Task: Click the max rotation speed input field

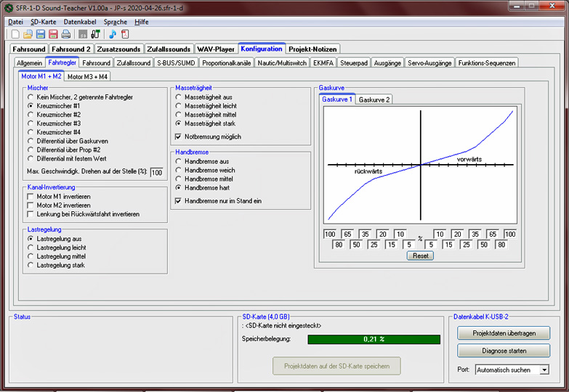Action: coord(157,172)
